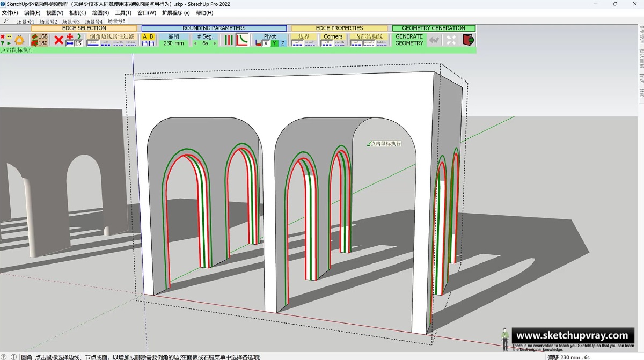Click the GENERATE GEOMETRY button
Image resolution: width=644 pixels, height=360 pixels.
[409, 40]
